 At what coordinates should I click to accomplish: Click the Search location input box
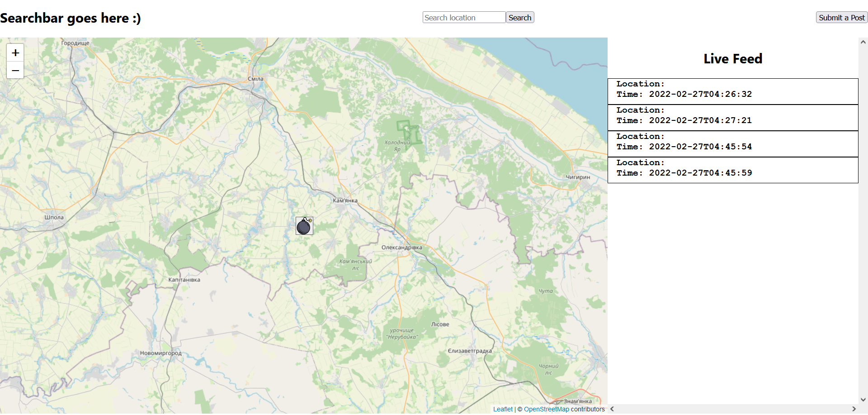click(x=464, y=17)
